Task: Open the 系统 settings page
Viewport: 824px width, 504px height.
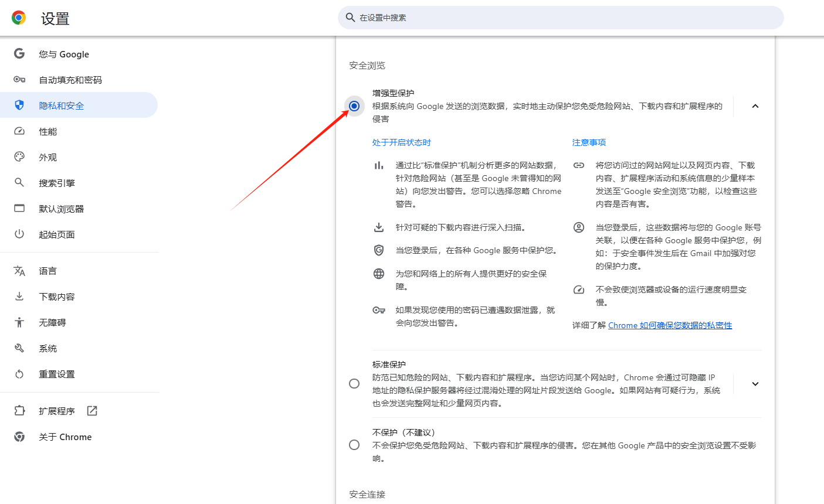Action: pos(79,348)
